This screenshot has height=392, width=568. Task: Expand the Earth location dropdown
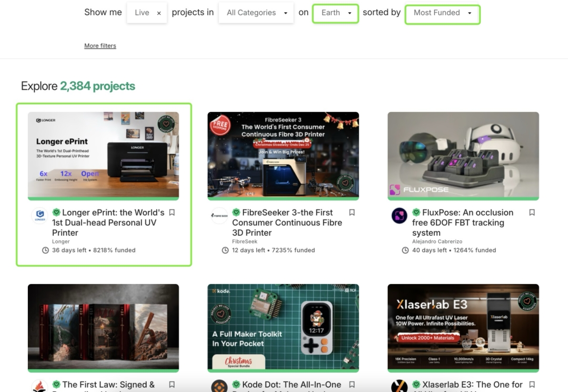click(336, 13)
